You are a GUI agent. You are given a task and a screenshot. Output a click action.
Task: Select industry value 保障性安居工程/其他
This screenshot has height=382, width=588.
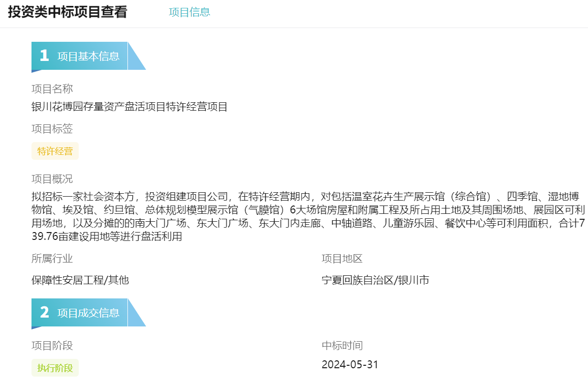click(80, 280)
